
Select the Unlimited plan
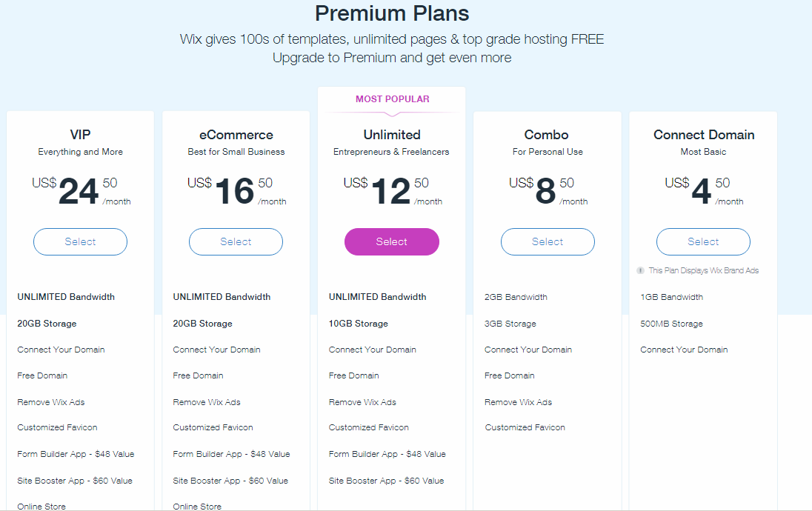click(391, 241)
